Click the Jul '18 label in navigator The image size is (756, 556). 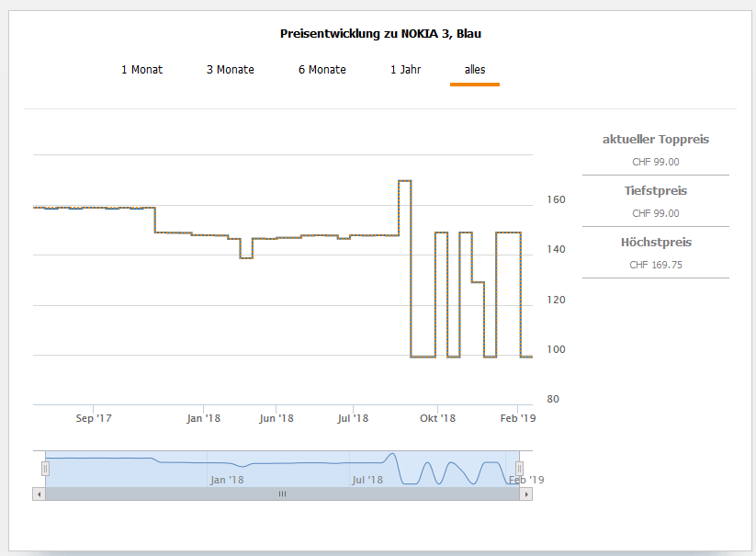(x=367, y=480)
